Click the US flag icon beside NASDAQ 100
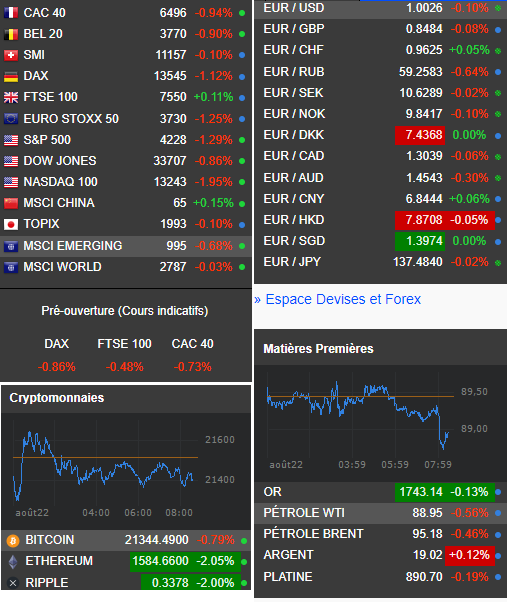Screen dimensions: 509x602 pyautogui.click(x=11, y=182)
